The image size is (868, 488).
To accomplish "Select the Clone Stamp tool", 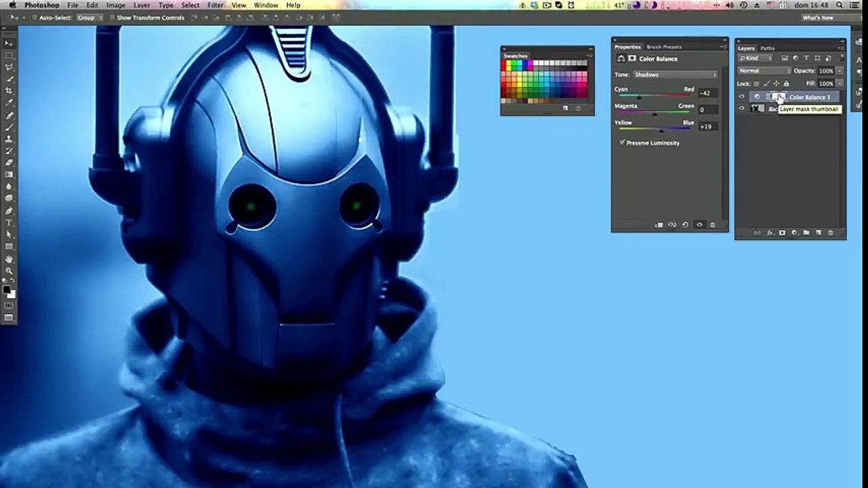I will pyautogui.click(x=9, y=138).
